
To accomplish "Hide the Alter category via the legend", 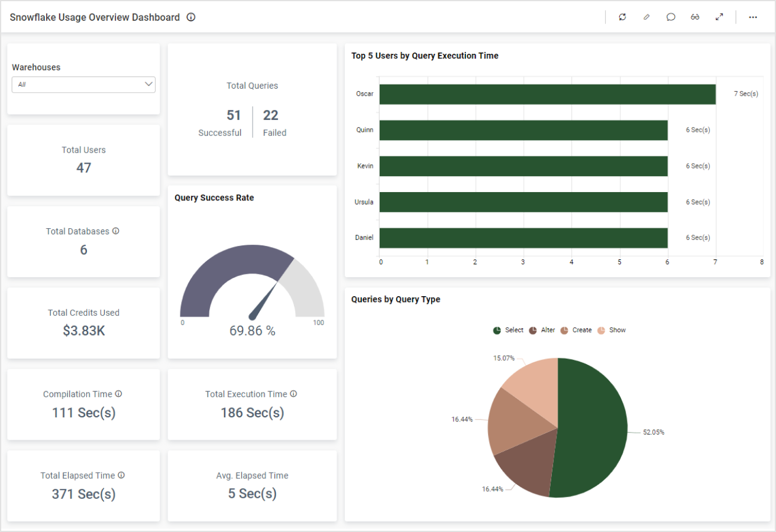I will (x=544, y=330).
